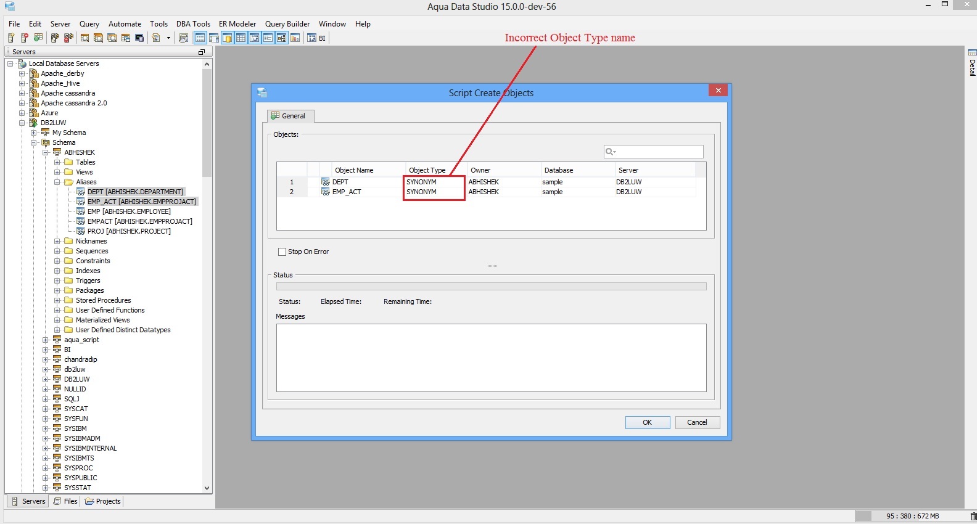Toggle the window-with-yellow-cylinder view button
The width and height of the screenshot is (980, 524).
pyautogui.click(x=228, y=38)
